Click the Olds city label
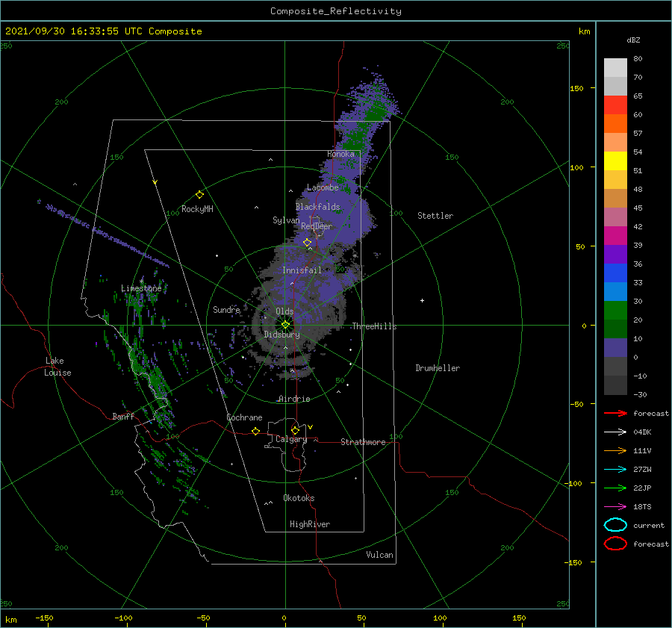Image resolution: width=672 pixels, height=628 pixels. tap(284, 311)
